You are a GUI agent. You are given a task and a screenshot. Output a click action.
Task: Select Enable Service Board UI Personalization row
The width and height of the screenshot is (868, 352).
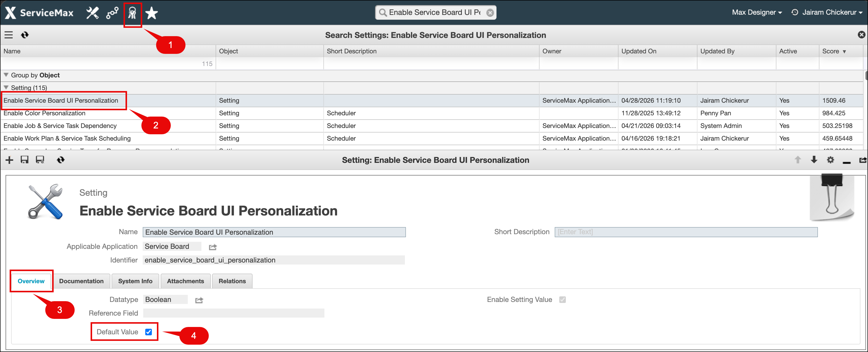point(432,100)
